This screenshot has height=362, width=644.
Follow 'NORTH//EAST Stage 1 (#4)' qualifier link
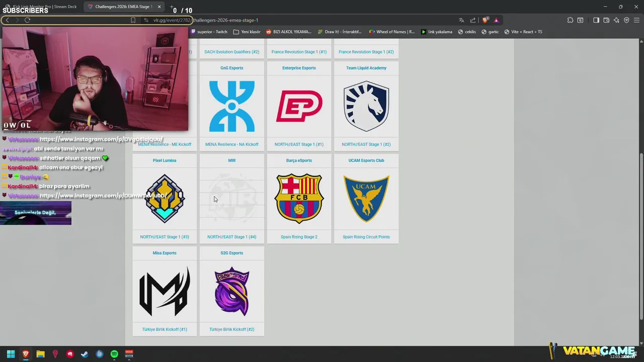point(231,237)
